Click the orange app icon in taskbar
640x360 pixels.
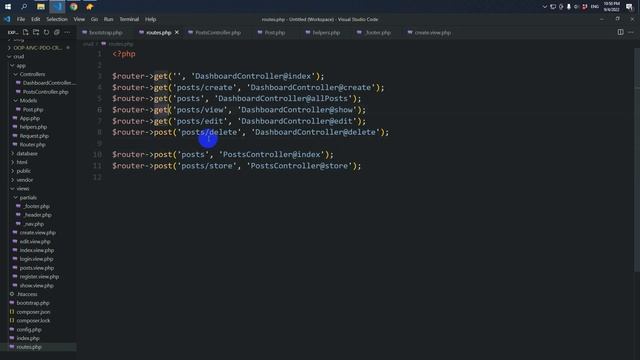90,7
